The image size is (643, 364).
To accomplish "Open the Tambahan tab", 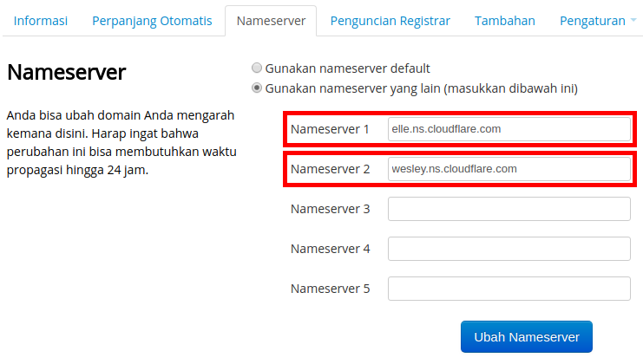I will point(505,21).
